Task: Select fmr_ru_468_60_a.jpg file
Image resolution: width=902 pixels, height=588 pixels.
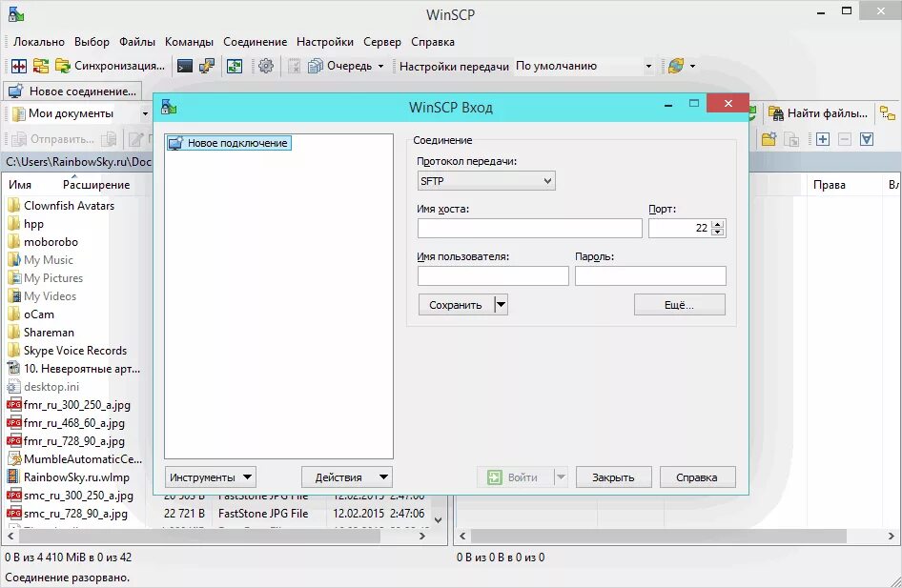Action: click(x=66, y=423)
